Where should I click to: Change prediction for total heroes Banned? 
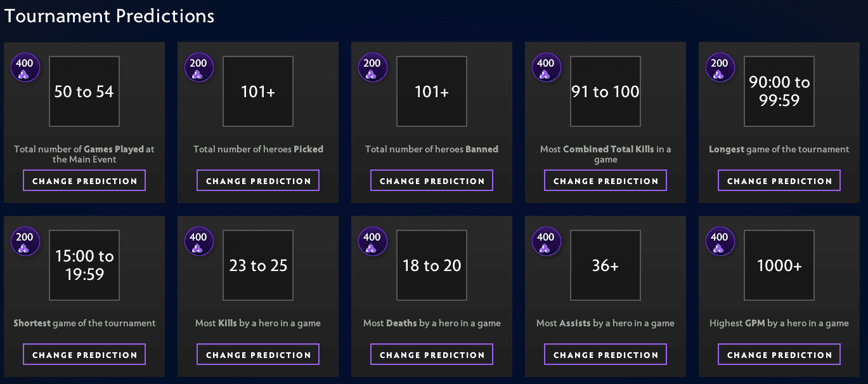point(431,180)
